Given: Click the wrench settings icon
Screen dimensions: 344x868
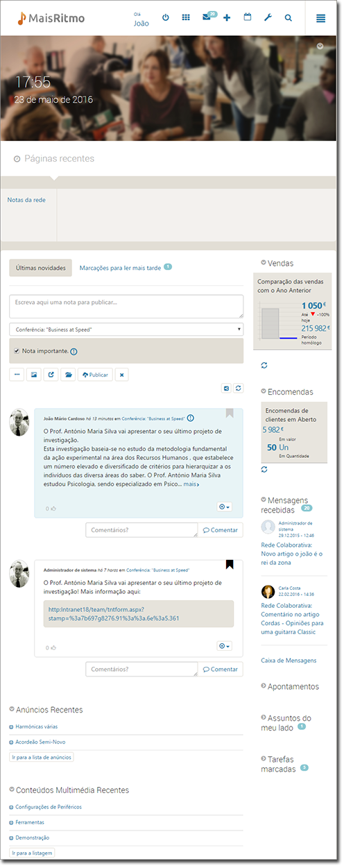Looking at the screenshot, I should pyautogui.click(x=268, y=18).
